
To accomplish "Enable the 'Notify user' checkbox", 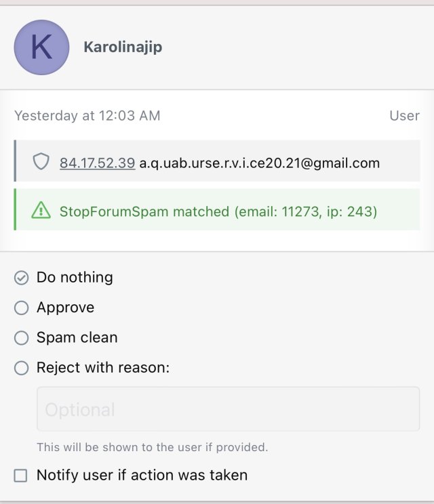I will (x=21, y=476).
